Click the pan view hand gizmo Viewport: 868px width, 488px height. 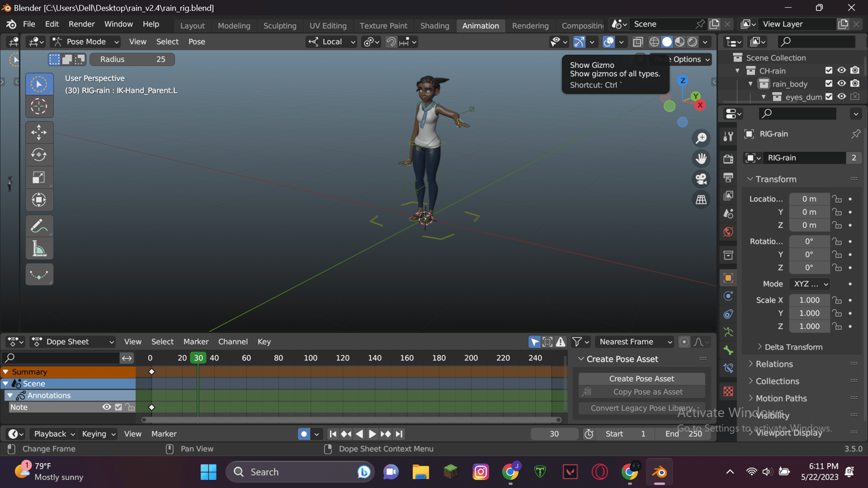tap(701, 159)
